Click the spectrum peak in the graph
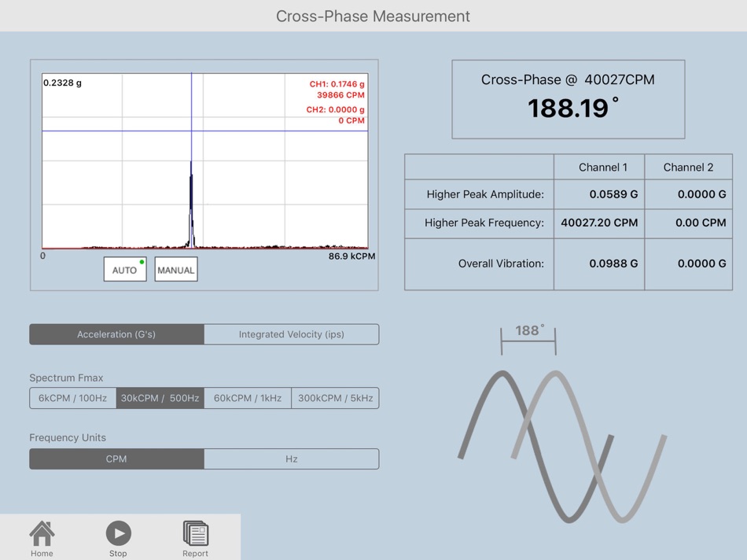The height and width of the screenshot is (560, 747). tap(192, 205)
